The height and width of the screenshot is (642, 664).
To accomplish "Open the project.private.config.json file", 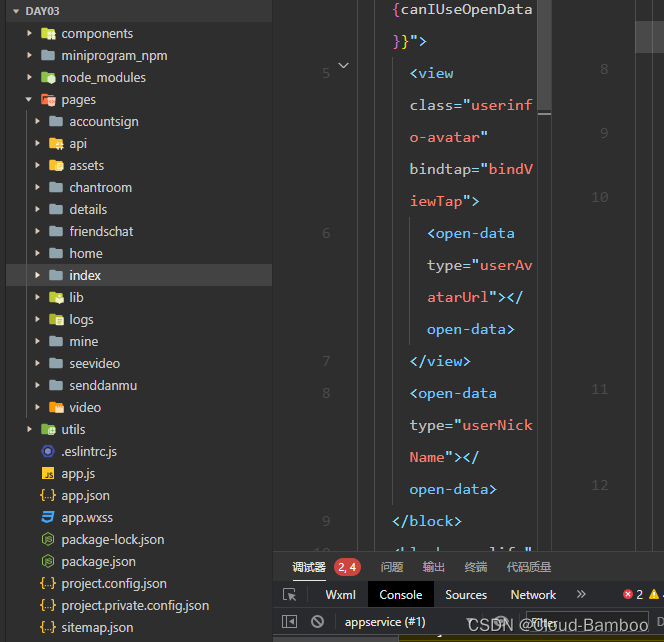I will coord(139,605).
